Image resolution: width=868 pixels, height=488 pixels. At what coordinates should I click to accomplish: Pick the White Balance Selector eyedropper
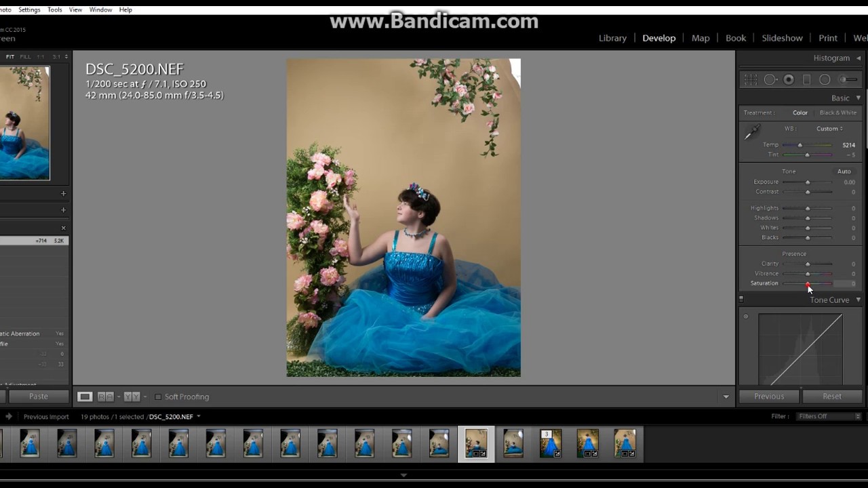[x=752, y=133]
